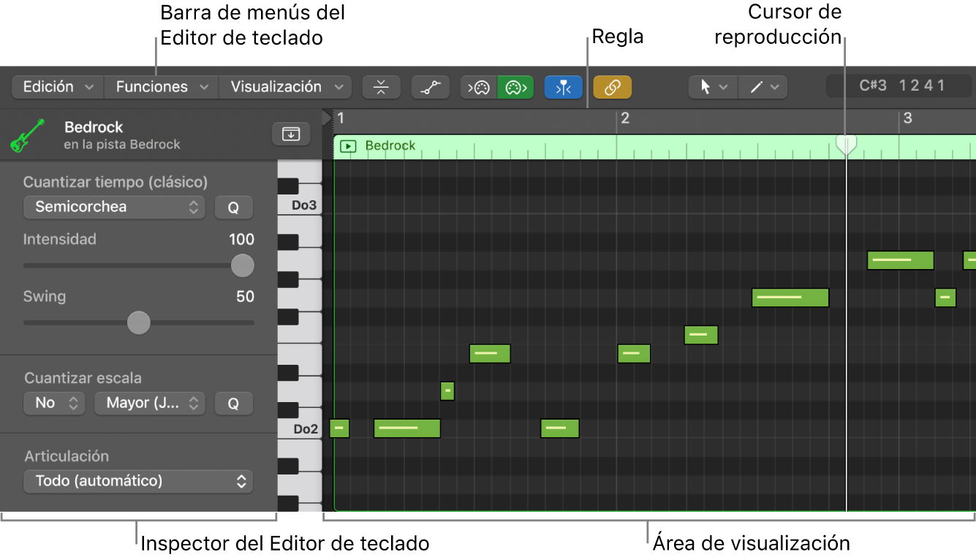Click the playhead handle in the ruler

[846, 145]
